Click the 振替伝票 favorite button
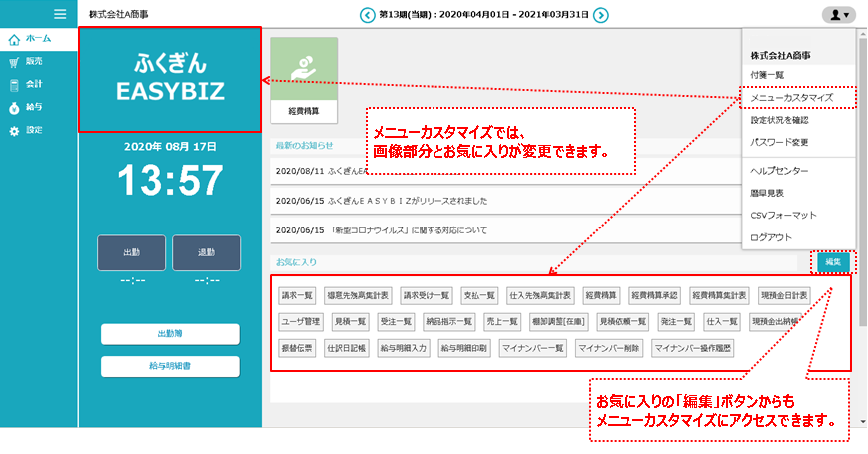This screenshot has height=454, width=868. click(x=297, y=348)
